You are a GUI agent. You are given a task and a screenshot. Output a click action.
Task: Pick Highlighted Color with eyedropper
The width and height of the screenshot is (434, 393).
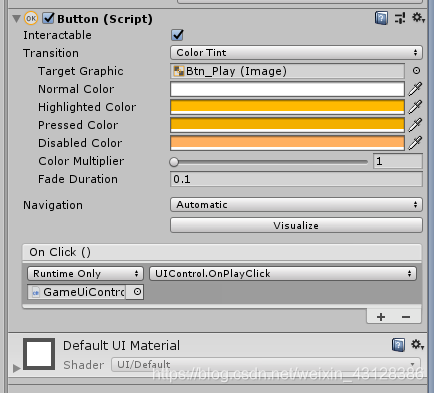tap(415, 107)
